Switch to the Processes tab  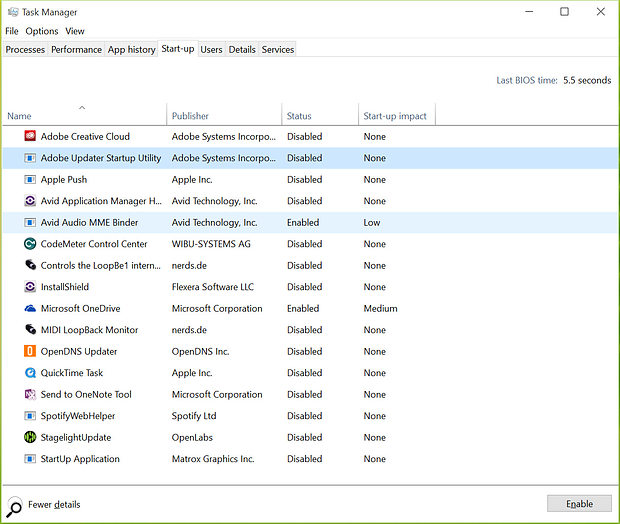coord(25,49)
